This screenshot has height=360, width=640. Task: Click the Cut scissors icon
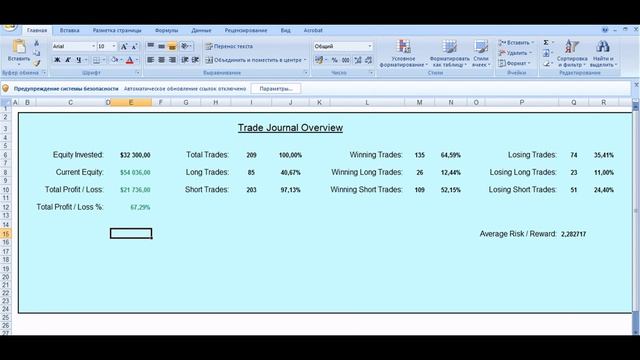[x=36, y=43]
